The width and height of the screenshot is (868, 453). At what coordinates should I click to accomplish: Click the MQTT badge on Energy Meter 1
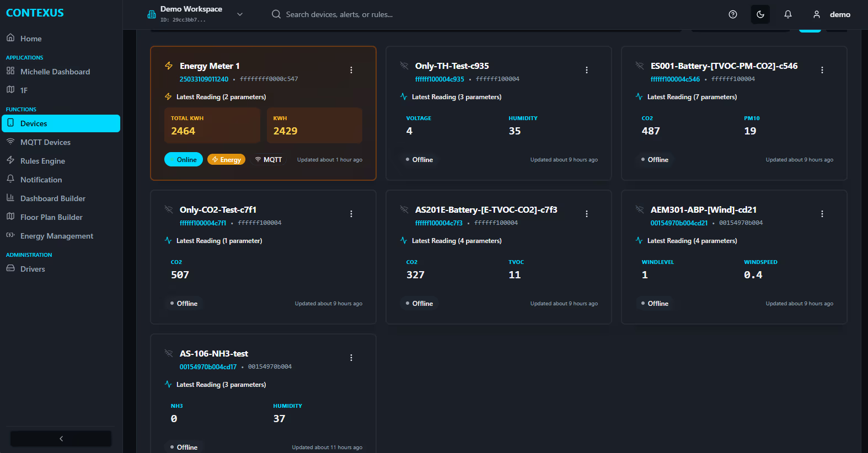click(x=269, y=160)
